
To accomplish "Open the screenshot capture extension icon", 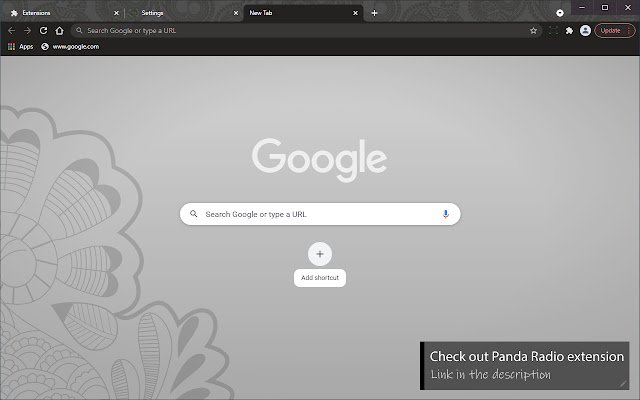I will (553, 31).
